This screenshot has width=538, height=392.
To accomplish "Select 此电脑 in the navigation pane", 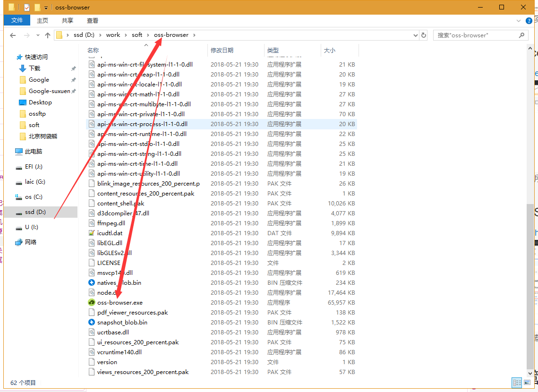I will [x=33, y=152].
